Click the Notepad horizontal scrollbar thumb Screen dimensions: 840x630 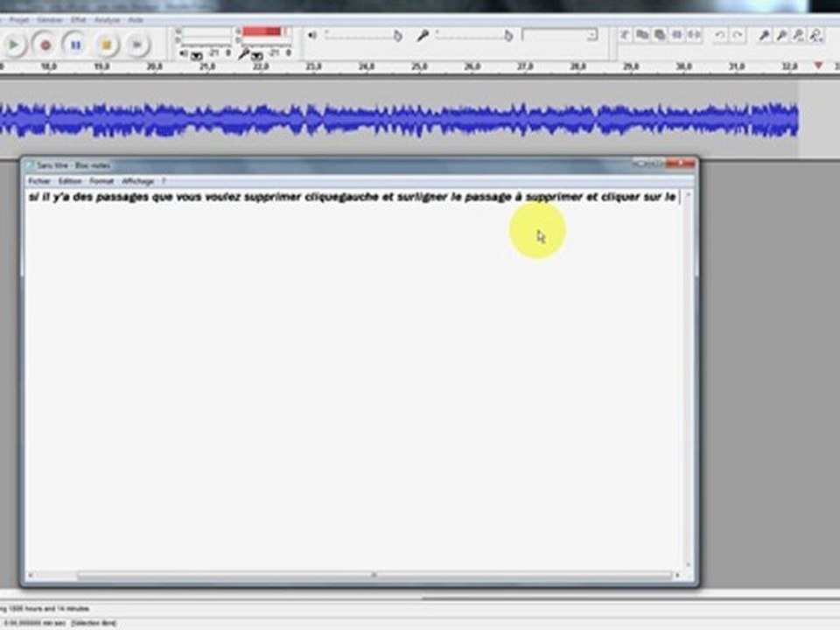374,576
